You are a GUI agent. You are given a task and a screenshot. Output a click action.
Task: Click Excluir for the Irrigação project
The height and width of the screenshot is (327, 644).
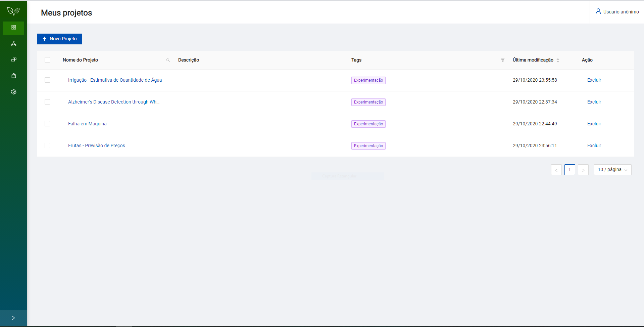[x=594, y=80]
